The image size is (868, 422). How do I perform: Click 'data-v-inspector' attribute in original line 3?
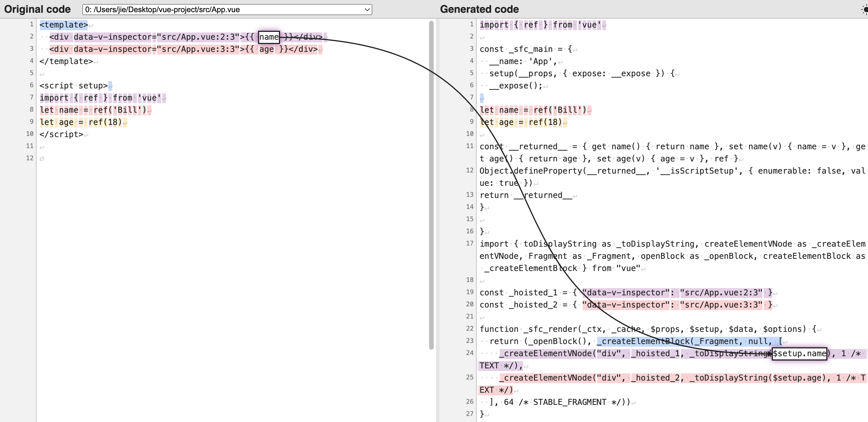[x=112, y=49]
